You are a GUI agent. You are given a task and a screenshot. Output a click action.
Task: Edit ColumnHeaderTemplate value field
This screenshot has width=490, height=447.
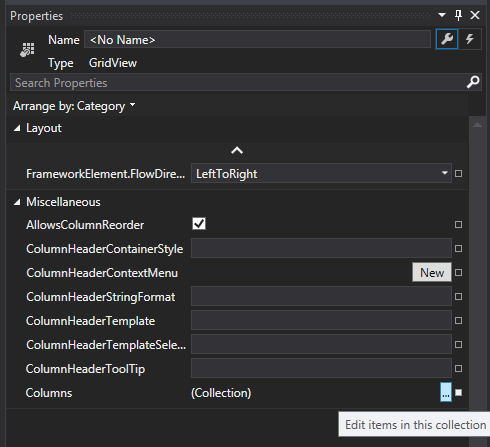tap(321, 320)
